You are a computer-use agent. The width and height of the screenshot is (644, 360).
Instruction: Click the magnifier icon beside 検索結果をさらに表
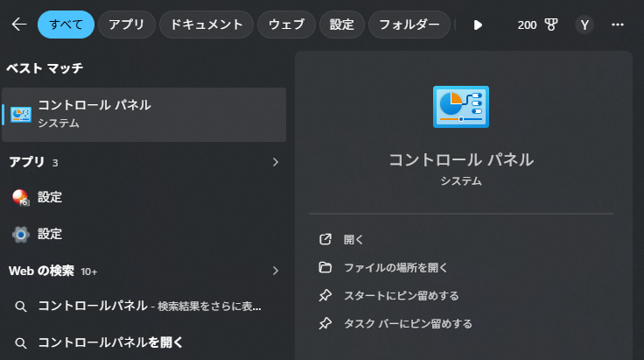click(20, 307)
